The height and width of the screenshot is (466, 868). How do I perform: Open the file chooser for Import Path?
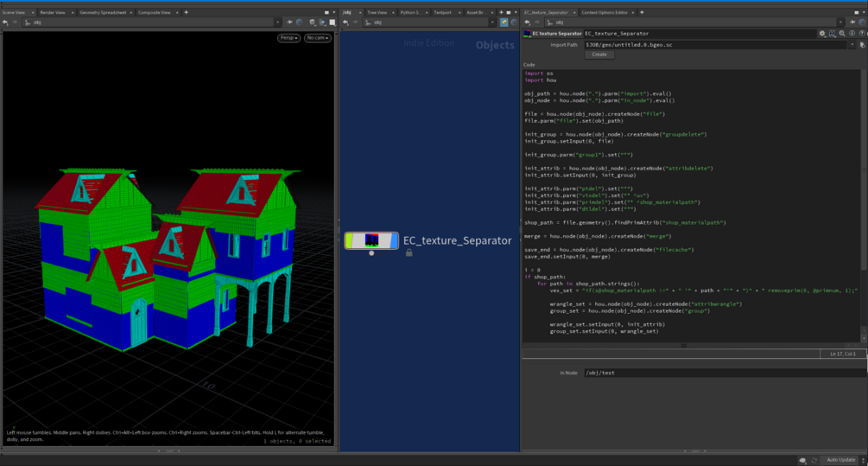click(x=863, y=45)
